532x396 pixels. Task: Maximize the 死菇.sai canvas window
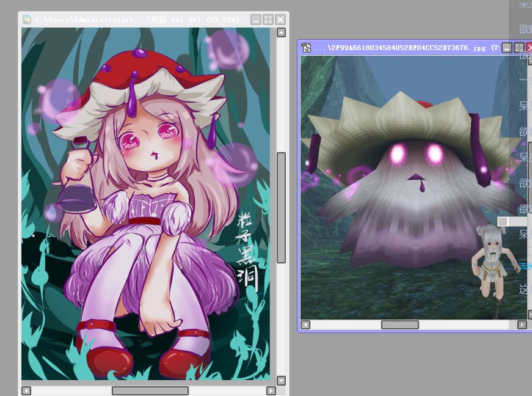(x=268, y=20)
